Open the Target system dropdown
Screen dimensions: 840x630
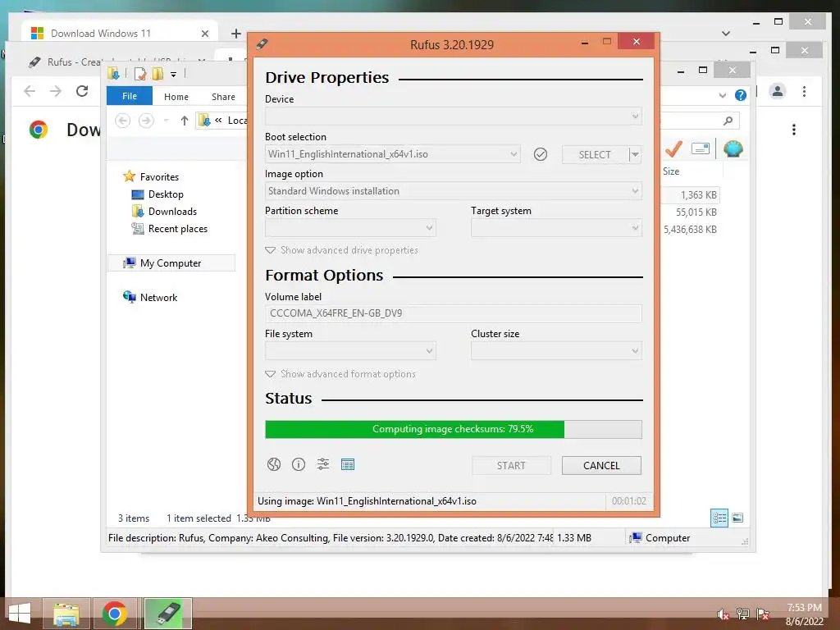(556, 228)
